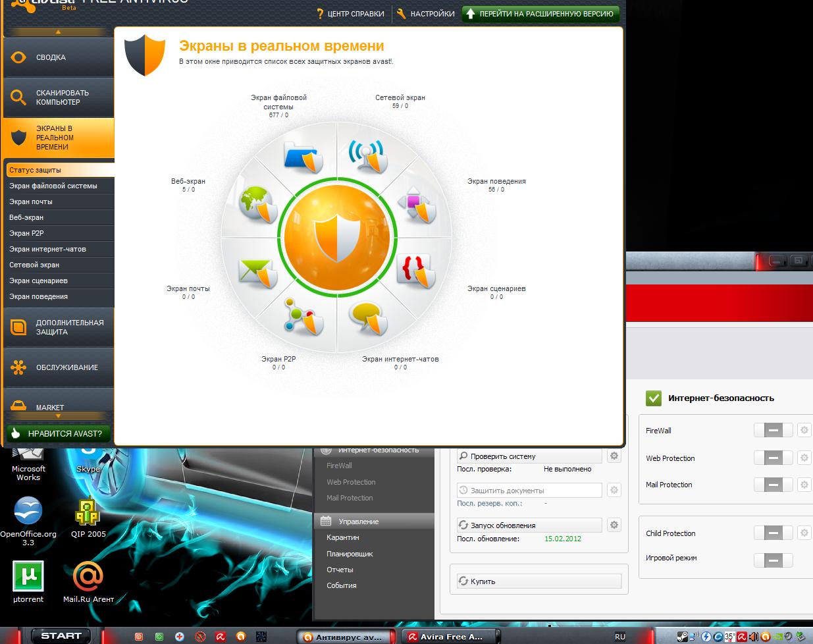The width and height of the screenshot is (813, 644).
Task: Toggle the FireWall switch in Avira
Action: 773,431
